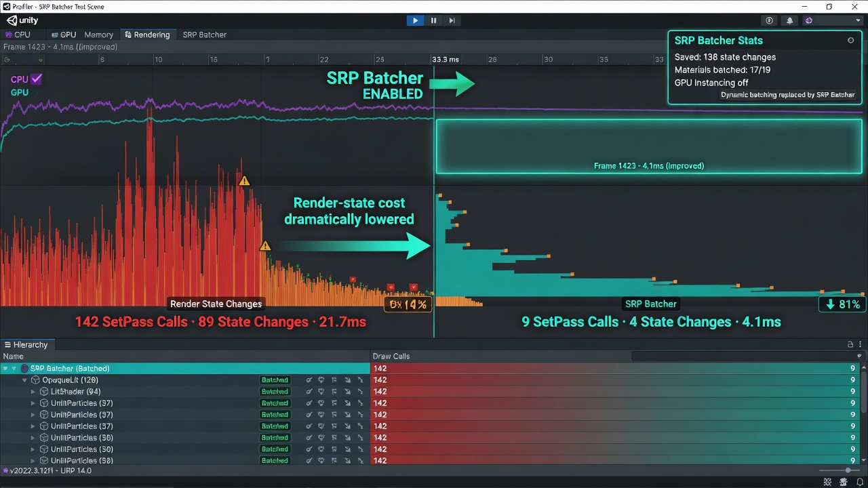
Task: Click the flag icon on LitShader row
Action: pos(334,392)
